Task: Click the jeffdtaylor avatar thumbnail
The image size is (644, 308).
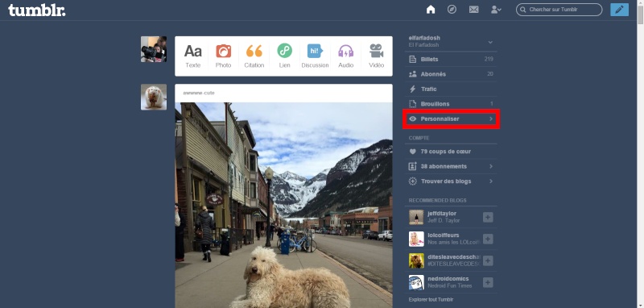Action: [x=416, y=217]
